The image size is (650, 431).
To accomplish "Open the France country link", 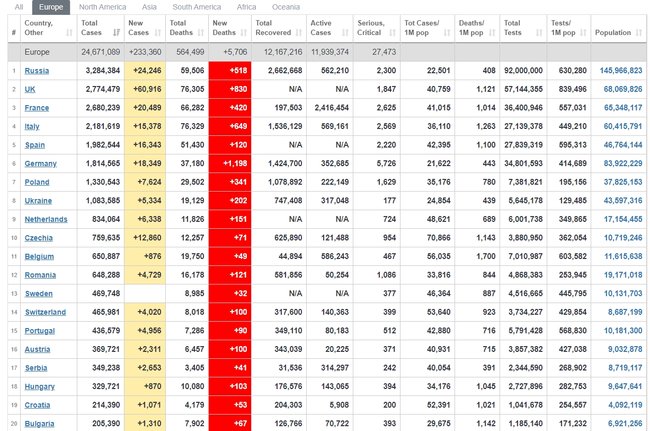I will tap(36, 108).
